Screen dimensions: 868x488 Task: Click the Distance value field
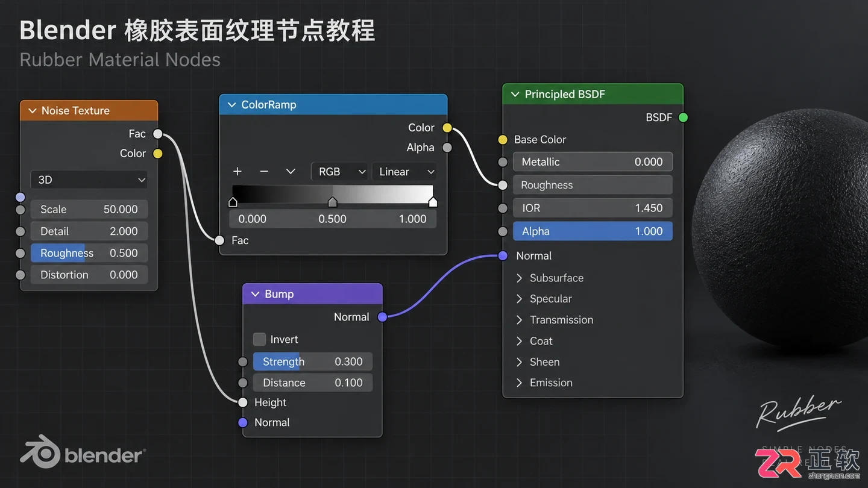tap(313, 383)
